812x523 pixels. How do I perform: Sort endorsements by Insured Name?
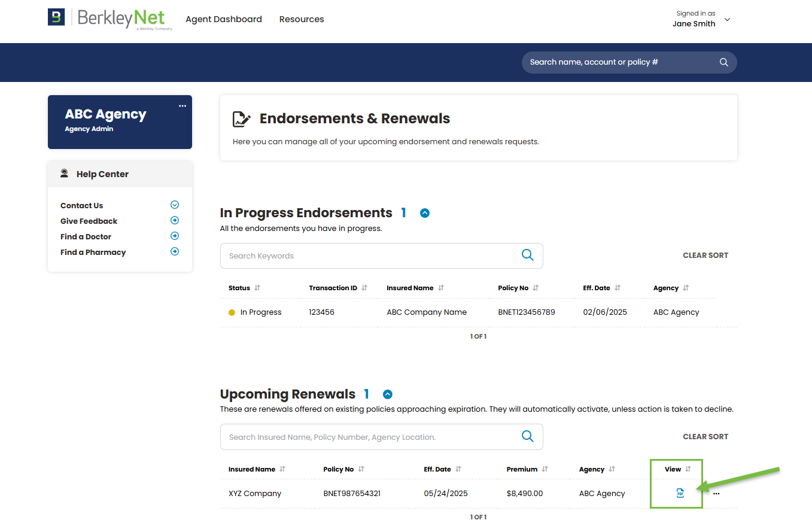[x=441, y=288]
